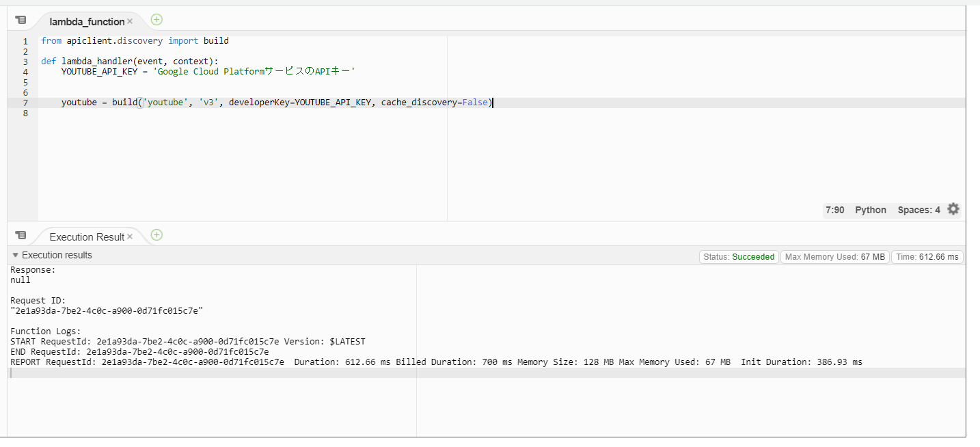The image size is (980, 447).
Task: Open the Python language selector
Action: 870,210
